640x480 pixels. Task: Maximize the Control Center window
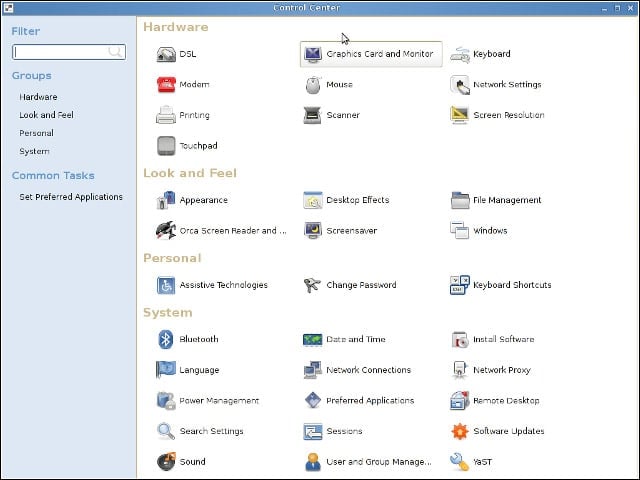pyautogui.click(x=618, y=8)
